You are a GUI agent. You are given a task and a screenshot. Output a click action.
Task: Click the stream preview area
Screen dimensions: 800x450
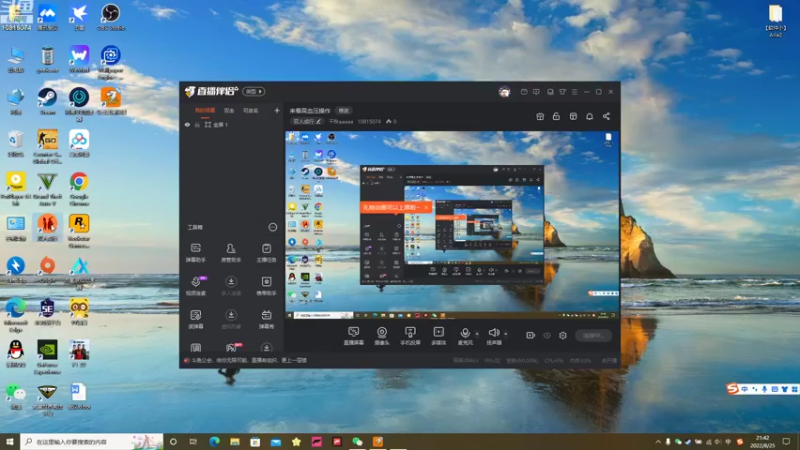point(452,226)
